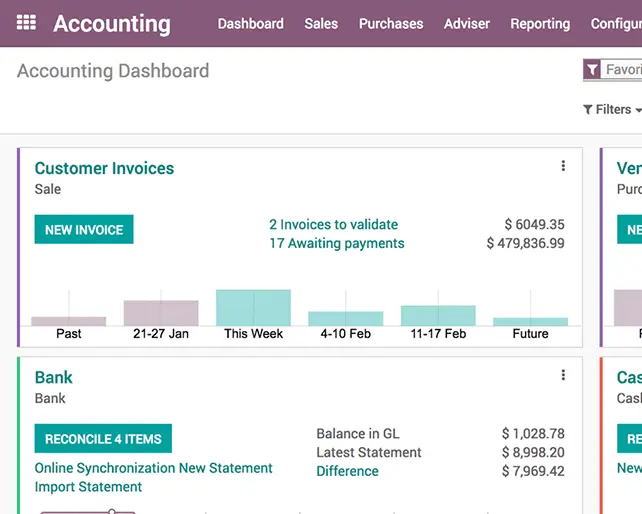
Task: Open Bank card three-dot menu
Action: pyautogui.click(x=563, y=375)
